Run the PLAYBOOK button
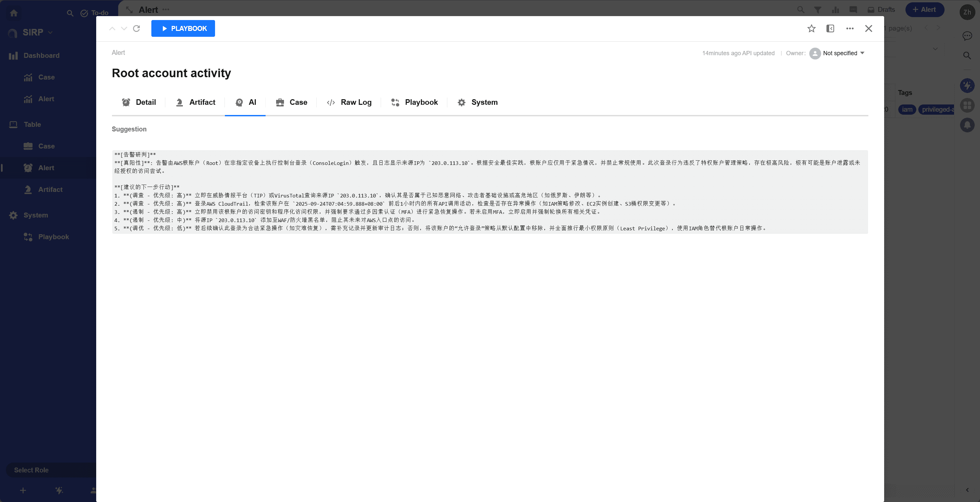The width and height of the screenshot is (980, 502). (x=183, y=29)
